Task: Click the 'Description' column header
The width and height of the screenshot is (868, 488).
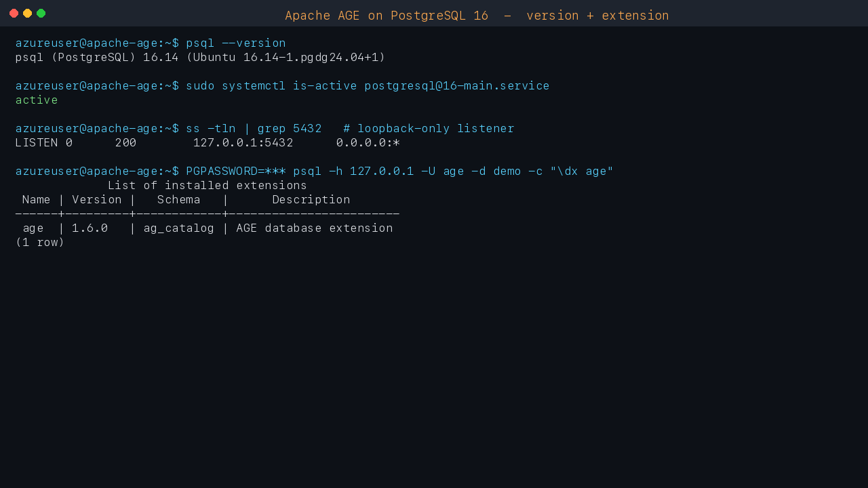Action: 311,200
